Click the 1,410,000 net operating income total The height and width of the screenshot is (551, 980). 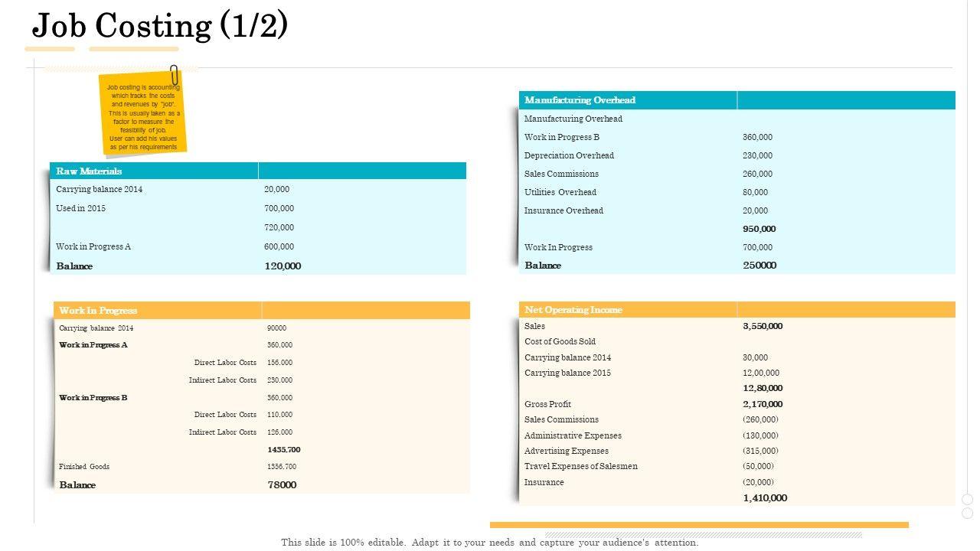coord(765,498)
